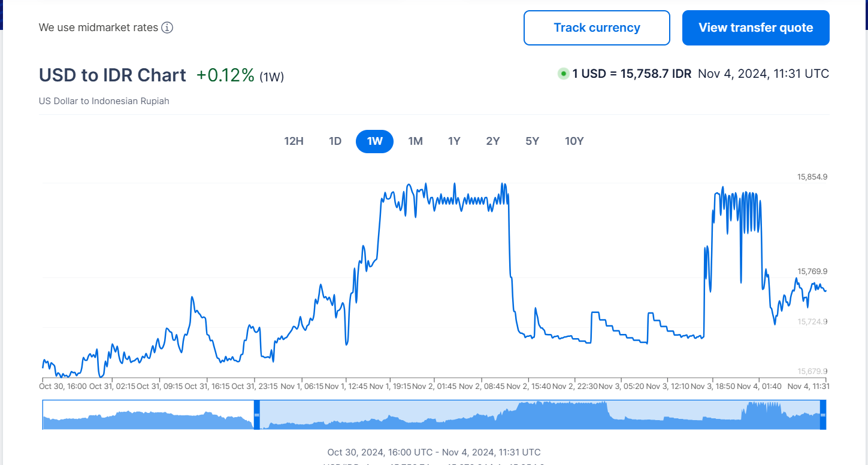Click the USD to IDR Chart heading
This screenshot has width=868, height=465.
coord(113,75)
